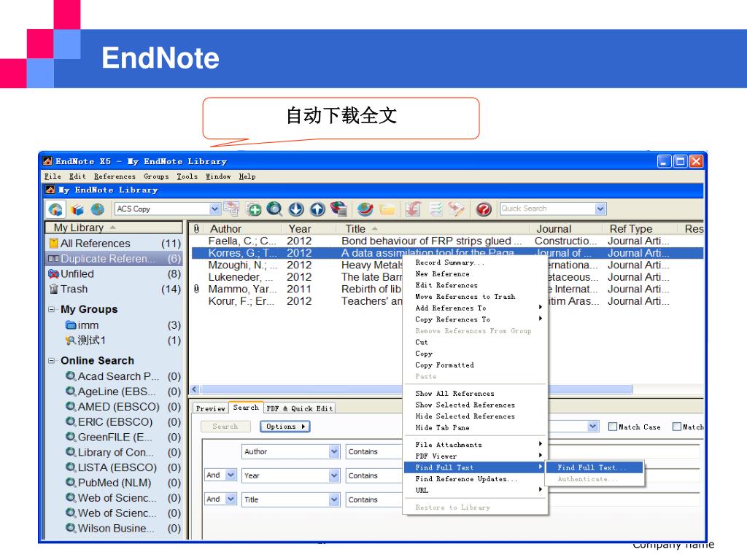Select Online Search mode globe icon

tap(98, 209)
